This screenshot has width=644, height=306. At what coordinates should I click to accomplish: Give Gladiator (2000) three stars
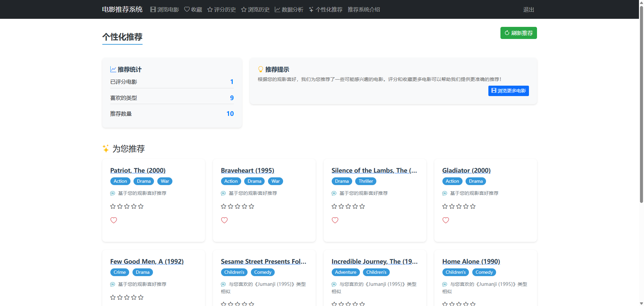[459, 206]
